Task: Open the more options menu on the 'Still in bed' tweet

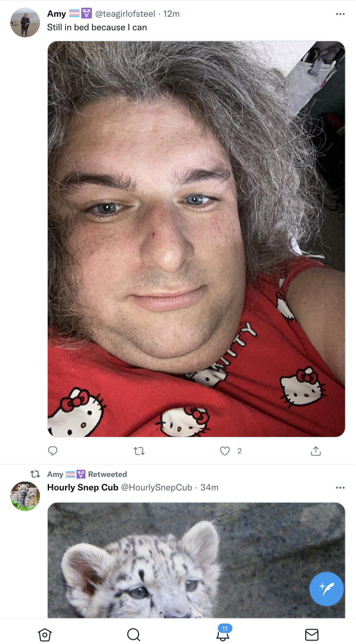Action: pos(340,14)
